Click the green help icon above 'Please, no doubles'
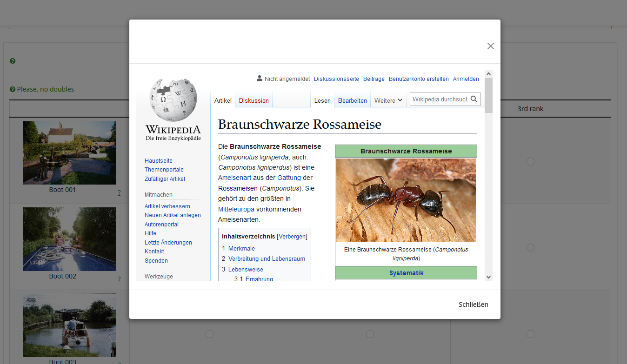This screenshot has width=627, height=364. click(x=13, y=61)
